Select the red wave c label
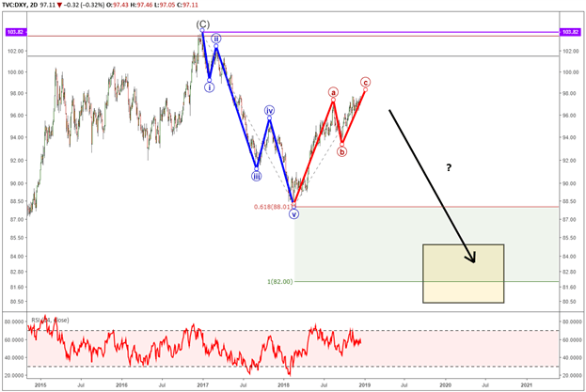 366,82
